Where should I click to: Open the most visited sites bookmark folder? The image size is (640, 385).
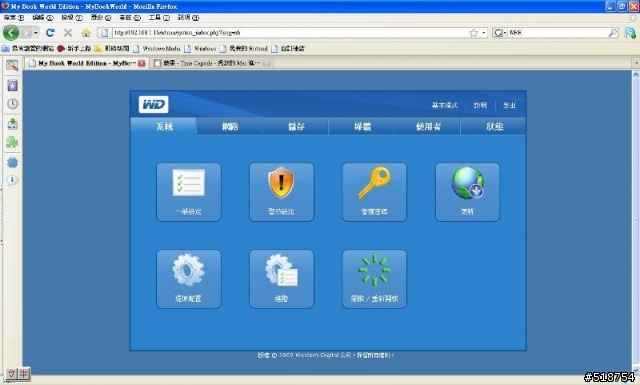(x=28, y=49)
